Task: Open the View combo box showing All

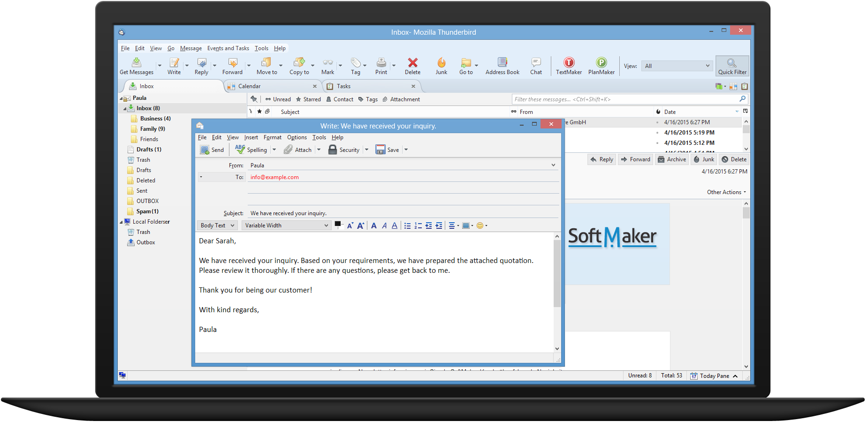Action: point(677,66)
